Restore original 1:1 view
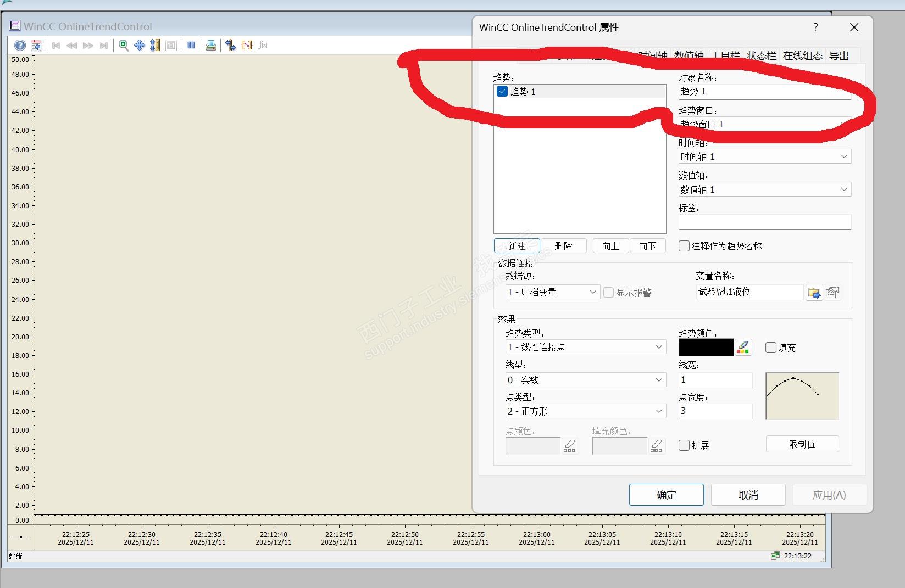Viewport: 905px width, 588px height. coord(171,46)
